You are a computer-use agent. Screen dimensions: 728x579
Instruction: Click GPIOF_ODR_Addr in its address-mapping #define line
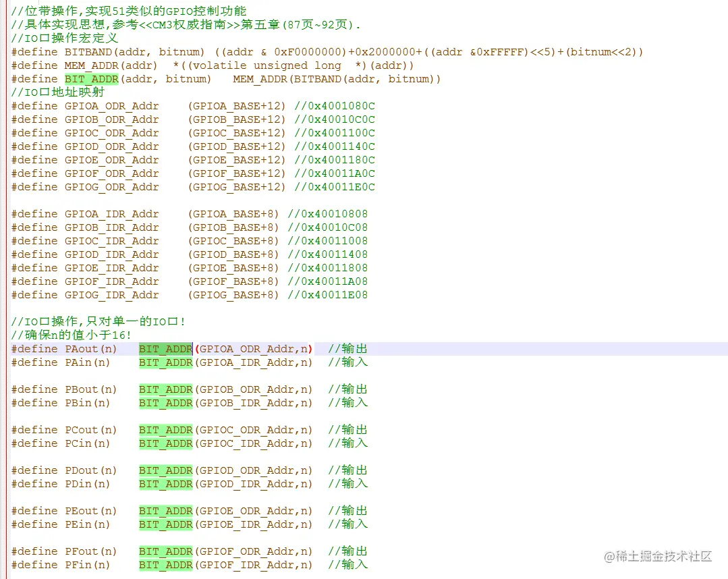click(111, 173)
